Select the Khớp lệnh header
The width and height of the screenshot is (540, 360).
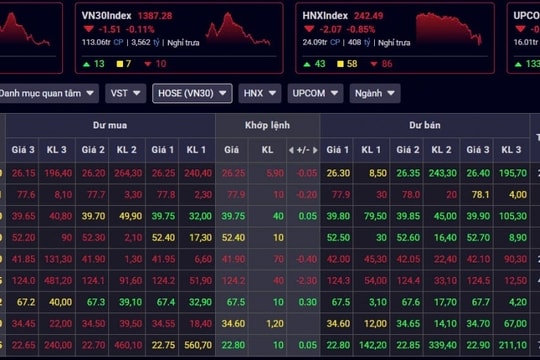tap(268, 125)
